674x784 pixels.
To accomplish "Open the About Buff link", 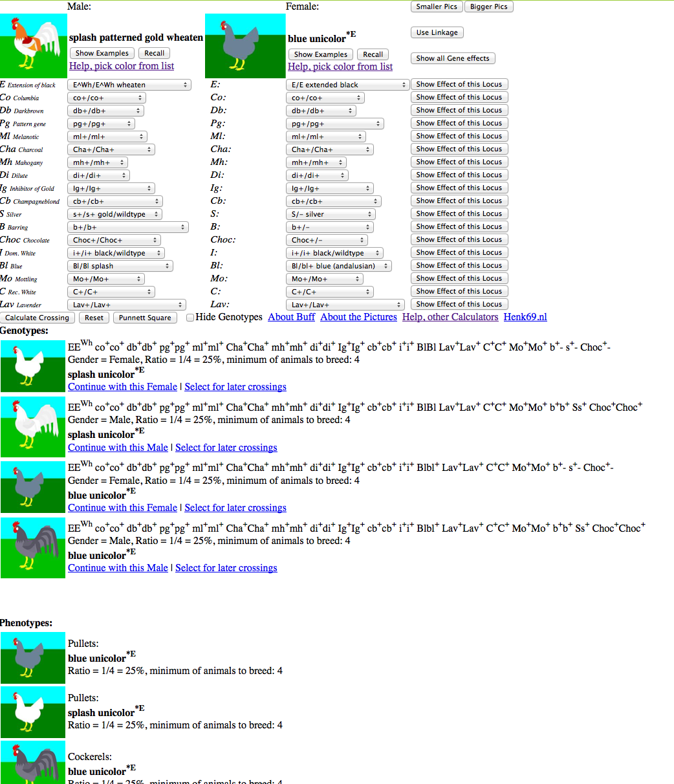I will click(291, 317).
